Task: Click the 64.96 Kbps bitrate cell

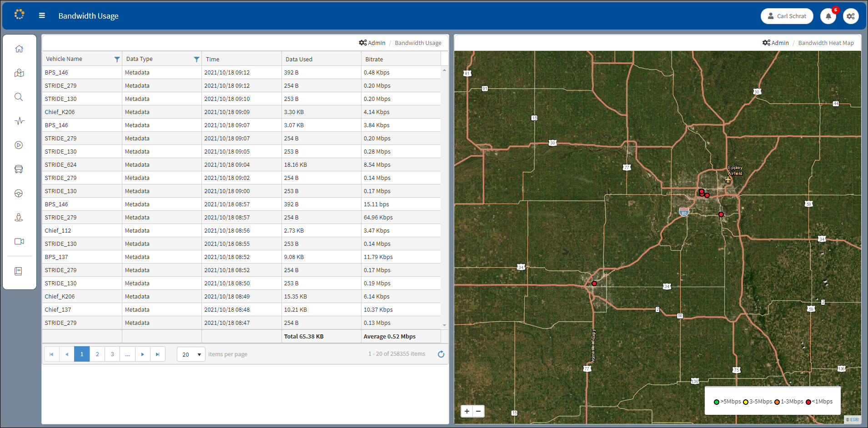Action: pos(401,217)
